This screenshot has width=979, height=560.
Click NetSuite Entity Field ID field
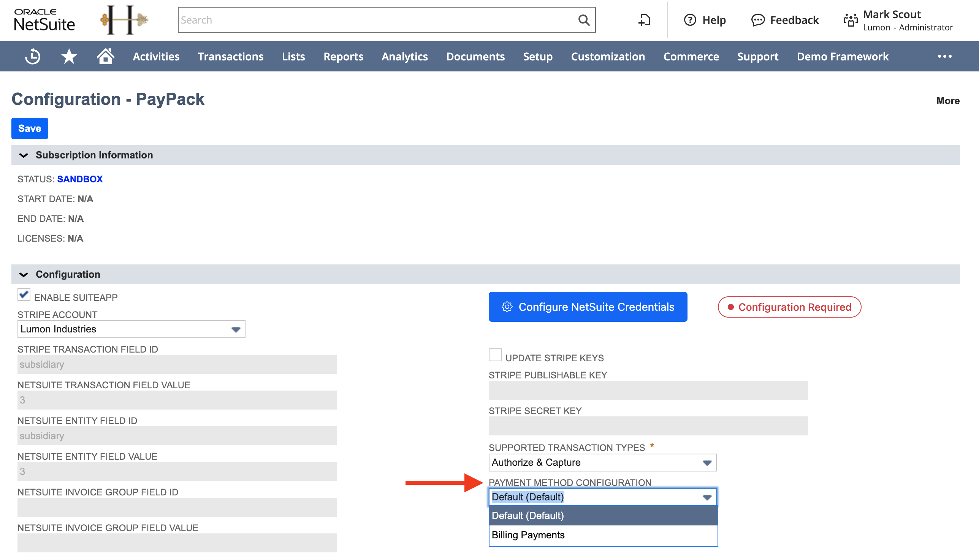coord(177,436)
